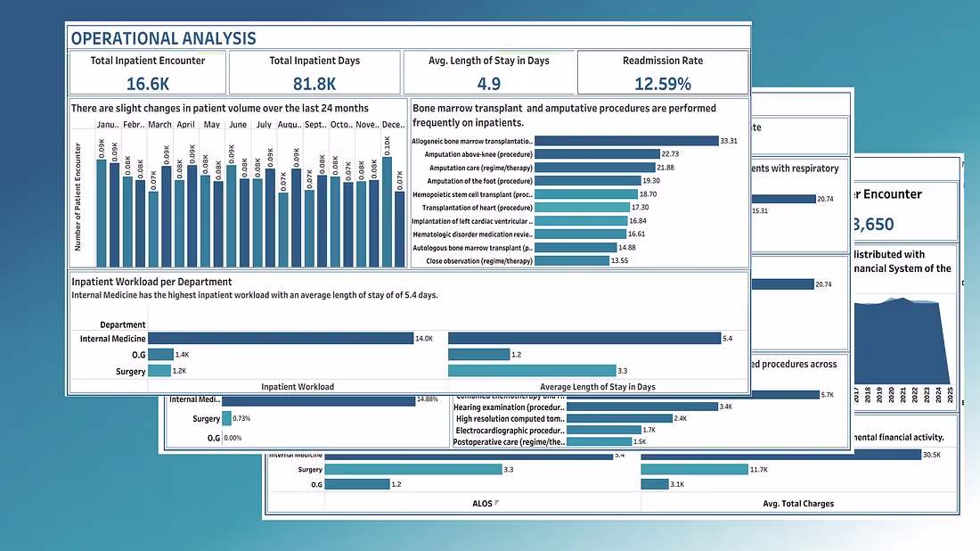Select the High resolution computed tom.. 2.4K bar
This screenshot has width=980, height=551.
click(619, 418)
